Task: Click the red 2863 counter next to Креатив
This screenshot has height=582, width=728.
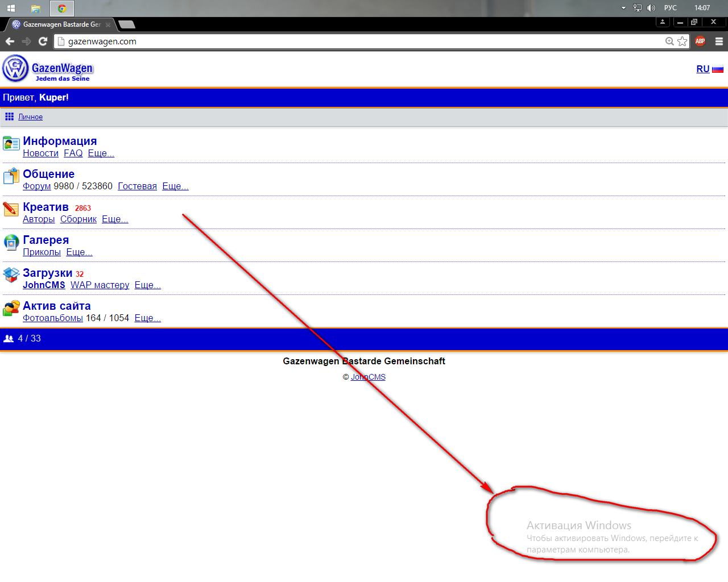Action: point(83,208)
